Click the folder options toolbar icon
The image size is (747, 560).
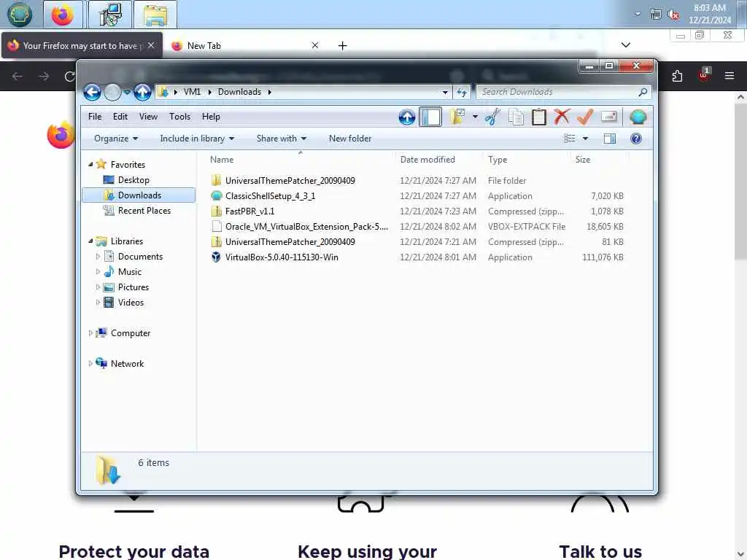457,117
